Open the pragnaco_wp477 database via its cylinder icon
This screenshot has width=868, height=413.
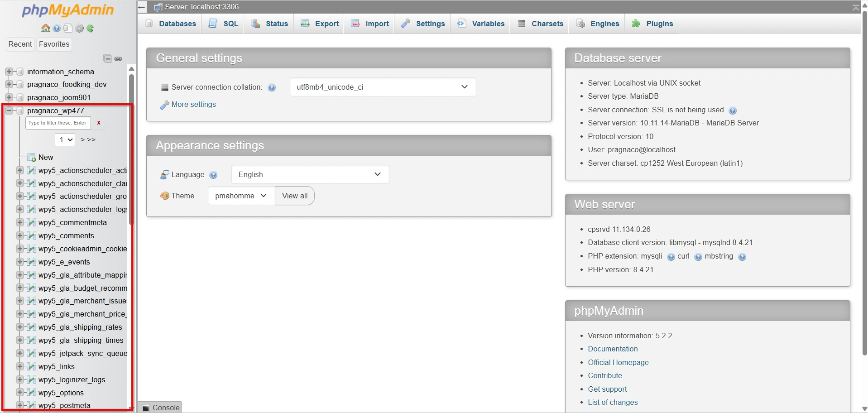pos(20,110)
